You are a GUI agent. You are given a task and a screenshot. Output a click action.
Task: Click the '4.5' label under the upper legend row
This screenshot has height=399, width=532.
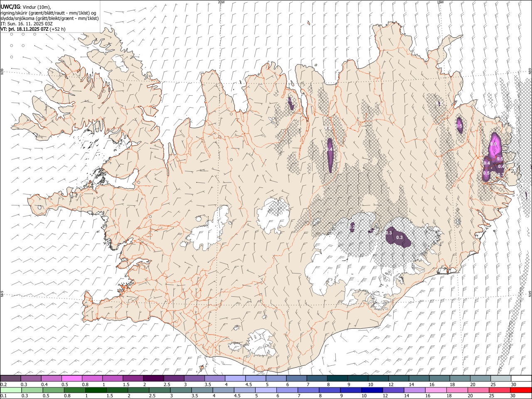249,384
